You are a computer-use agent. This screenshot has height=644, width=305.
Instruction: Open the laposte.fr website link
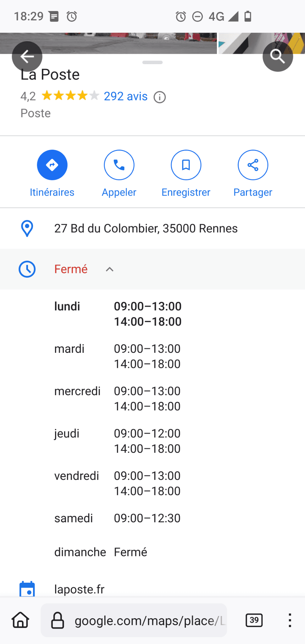pyautogui.click(x=79, y=589)
